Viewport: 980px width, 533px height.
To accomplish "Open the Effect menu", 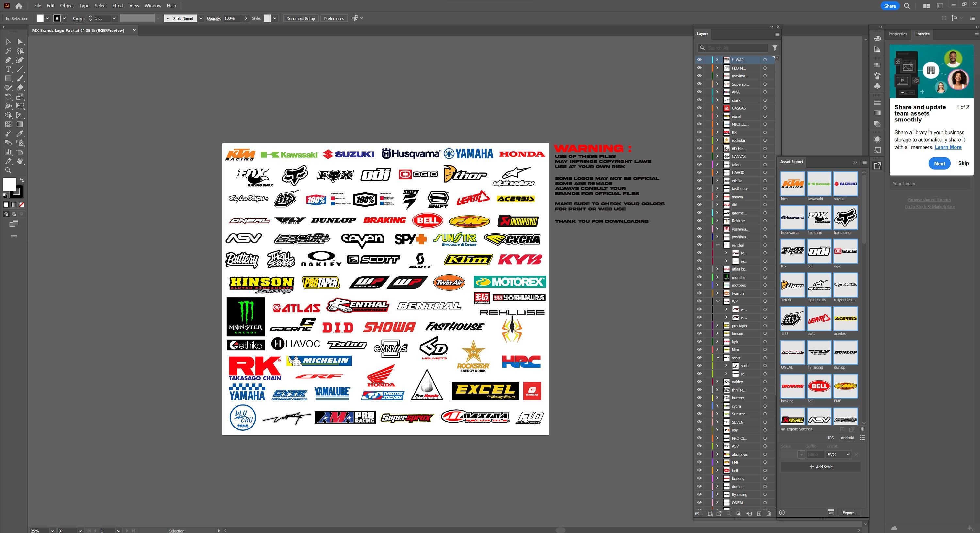I will (118, 5).
